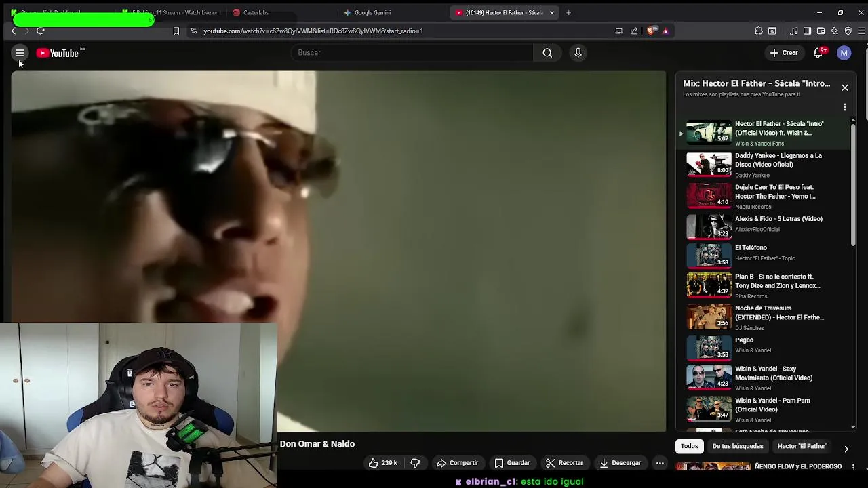The width and height of the screenshot is (868, 488).
Task: Open the ÑENGO FLOW recommended video thumbnail
Action: point(713,466)
